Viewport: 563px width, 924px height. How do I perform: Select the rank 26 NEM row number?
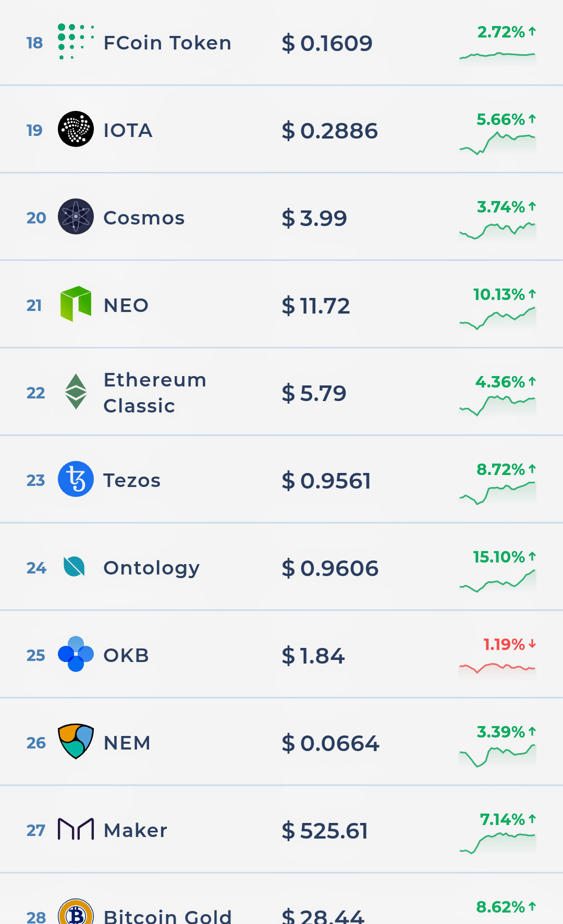[36, 743]
